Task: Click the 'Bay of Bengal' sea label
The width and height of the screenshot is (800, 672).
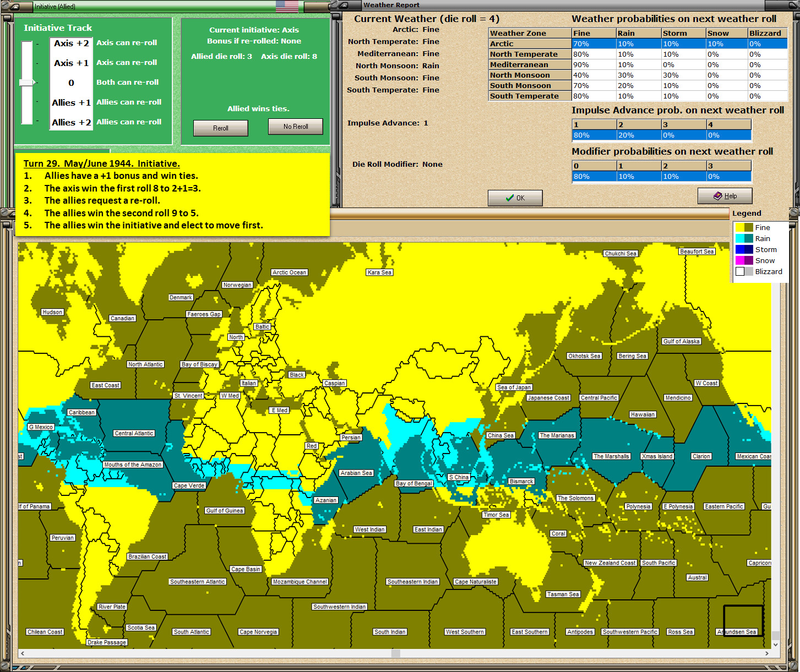Action: click(414, 484)
